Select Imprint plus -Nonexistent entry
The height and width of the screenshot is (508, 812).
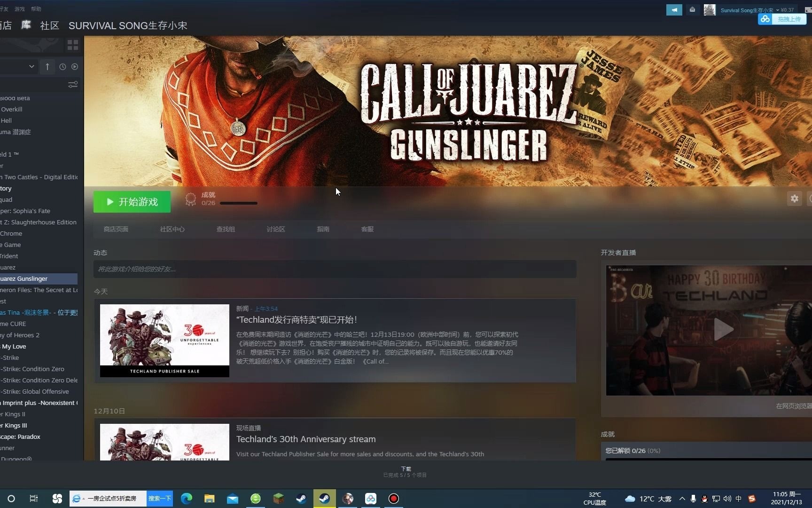pyautogui.click(x=39, y=403)
